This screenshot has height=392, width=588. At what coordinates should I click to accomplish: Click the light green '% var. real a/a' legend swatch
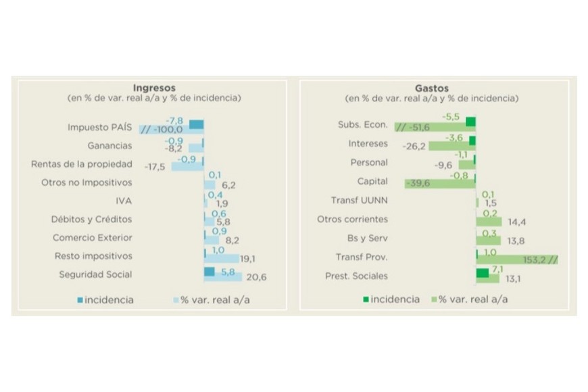(x=433, y=299)
